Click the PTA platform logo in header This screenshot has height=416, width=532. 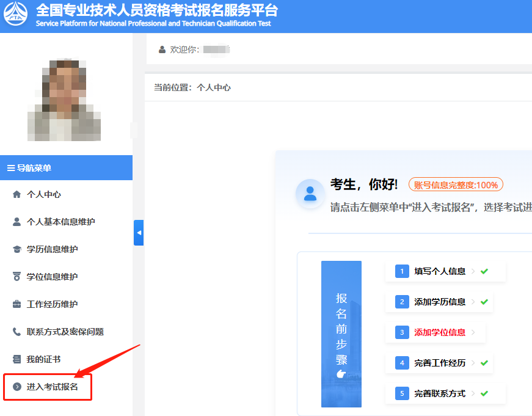[16, 15]
